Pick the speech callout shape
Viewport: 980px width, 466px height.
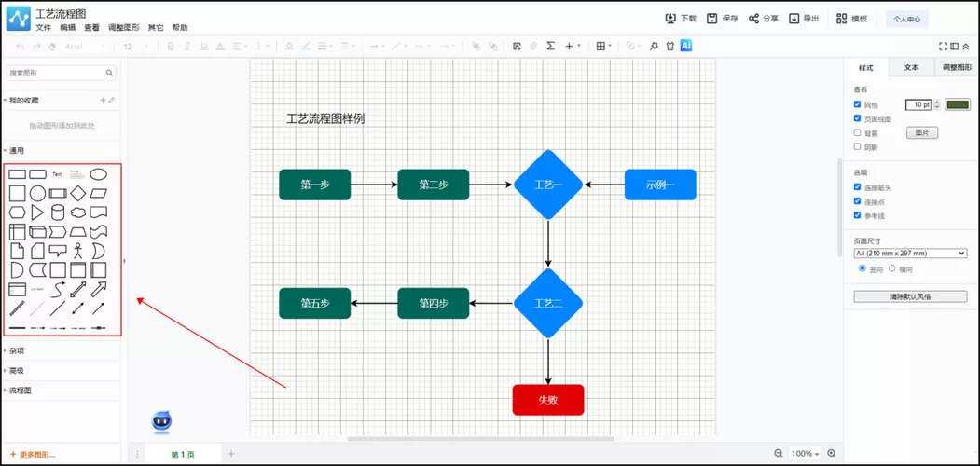click(x=58, y=251)
